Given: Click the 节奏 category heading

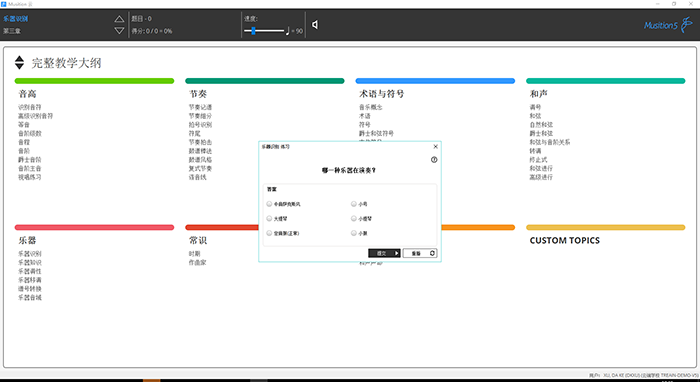Looking at the screenshot, I should [x=198, y=94].
